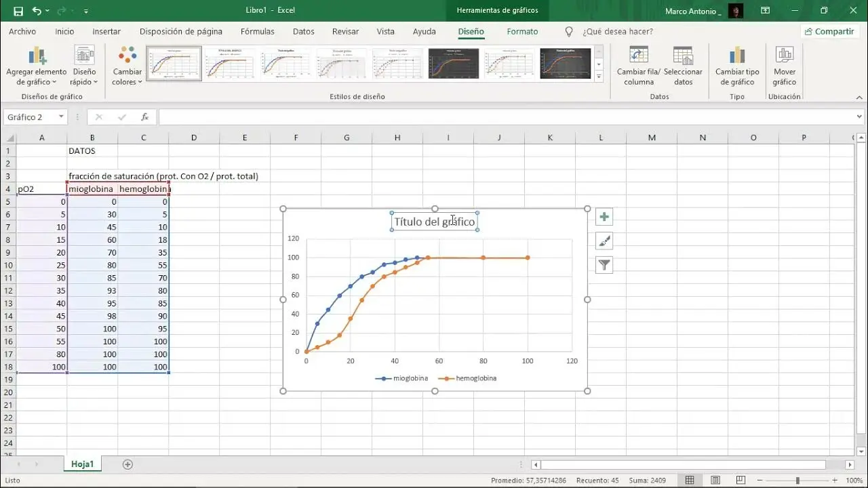The width and height of the screenshot is (868, 488).
Task: Switch to the Formato ribbon tab
Action: pos(522,31)
